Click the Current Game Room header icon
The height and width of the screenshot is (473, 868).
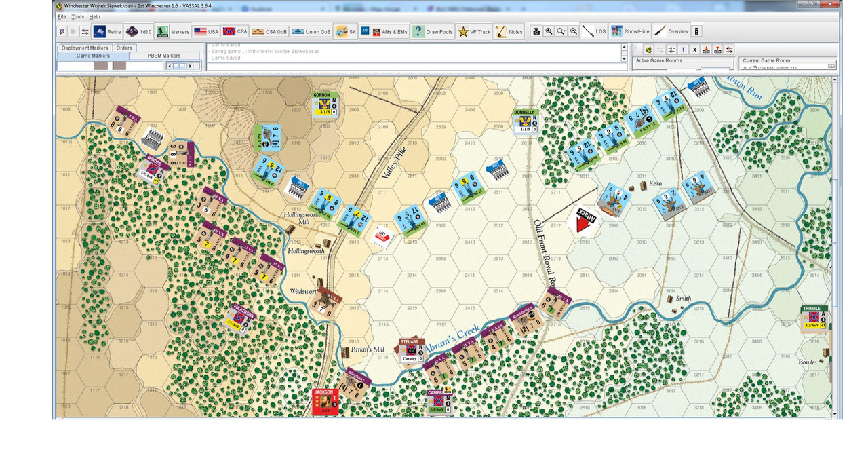[x=831, y=67]
